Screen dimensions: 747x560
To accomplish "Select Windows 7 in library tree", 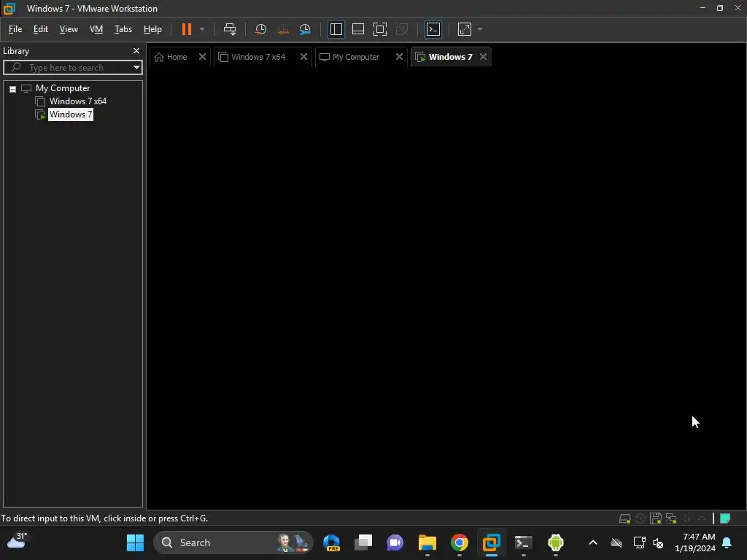I will (x=71, y=114).
